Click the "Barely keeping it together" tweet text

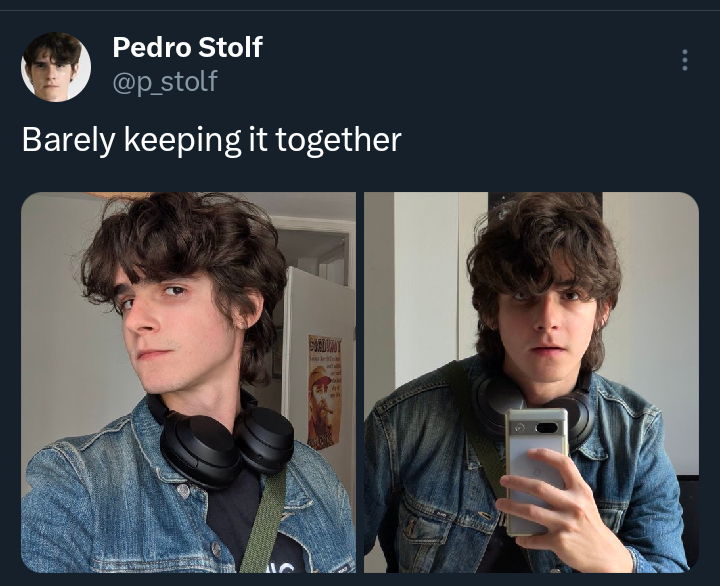(x=212, y=140)
